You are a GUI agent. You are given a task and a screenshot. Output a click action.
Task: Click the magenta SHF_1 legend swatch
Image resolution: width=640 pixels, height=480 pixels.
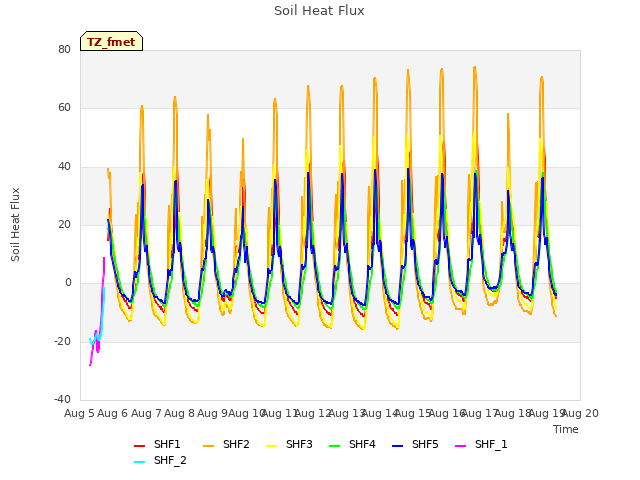click(x=460, y=446)
